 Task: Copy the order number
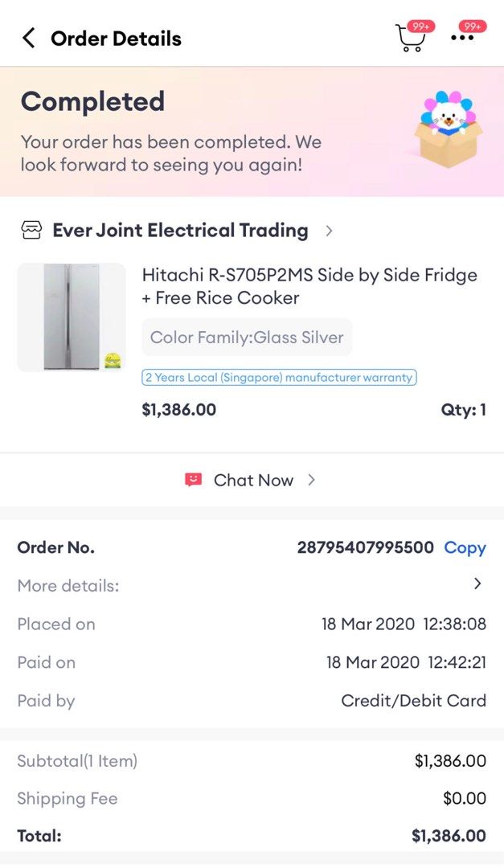[465, 547]
